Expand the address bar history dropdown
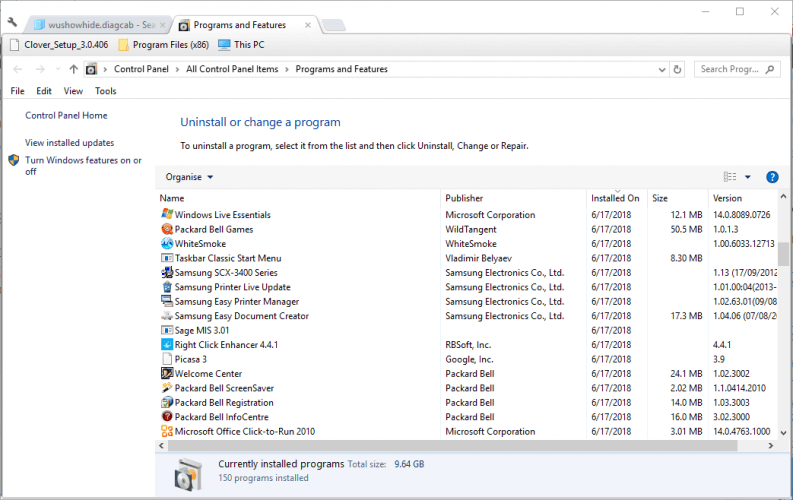Screen dimensions: 793x500 662,69
